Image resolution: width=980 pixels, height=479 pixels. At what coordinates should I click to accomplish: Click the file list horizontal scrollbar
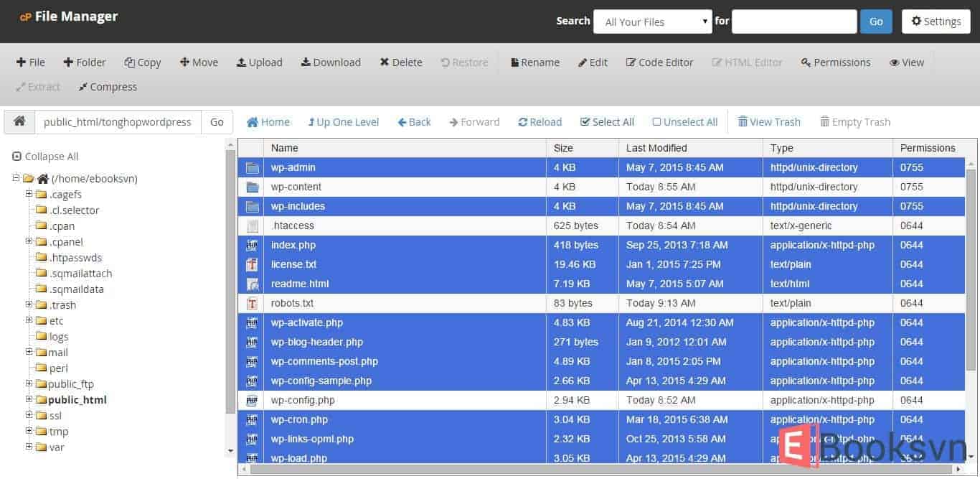click(x=602, y=469)
